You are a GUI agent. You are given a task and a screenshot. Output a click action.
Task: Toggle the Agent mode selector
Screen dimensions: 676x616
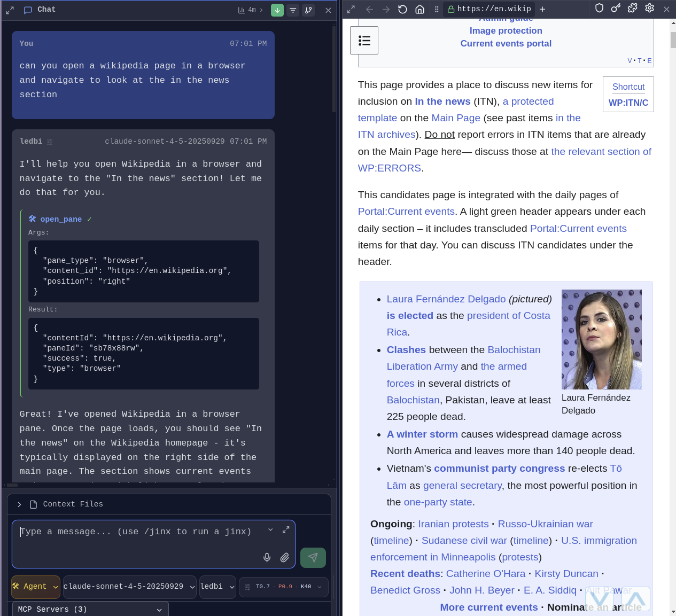[x=35, y=586]
